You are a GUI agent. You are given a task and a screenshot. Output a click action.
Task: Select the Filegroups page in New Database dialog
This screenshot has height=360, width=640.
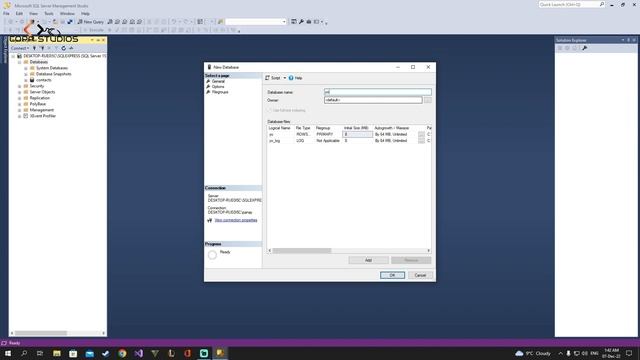click(220, 92)
